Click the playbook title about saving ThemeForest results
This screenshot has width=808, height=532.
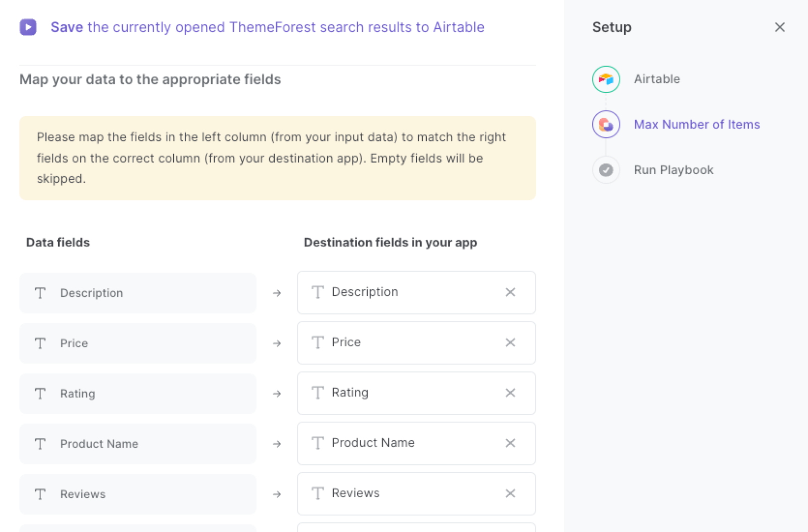coord(268,27)
